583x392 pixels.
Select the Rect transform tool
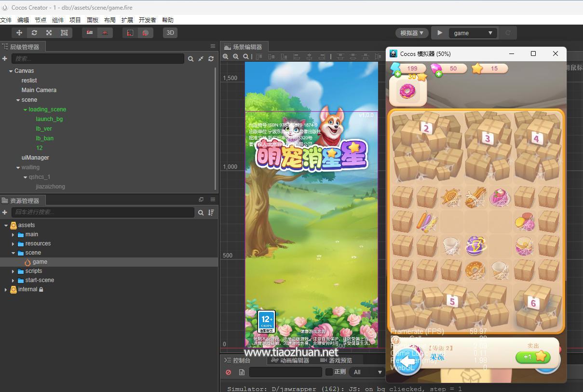pyautogui.click(x=64, y=33)
